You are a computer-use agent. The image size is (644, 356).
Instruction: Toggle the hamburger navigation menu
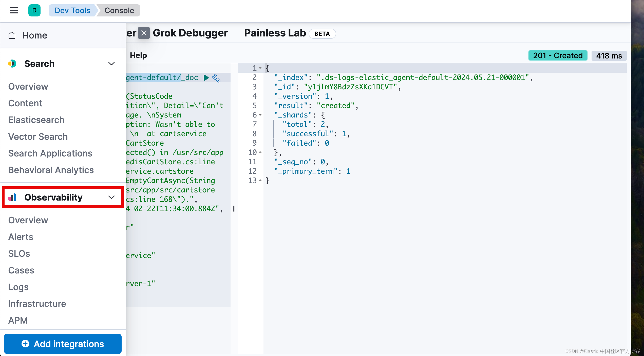14,10
